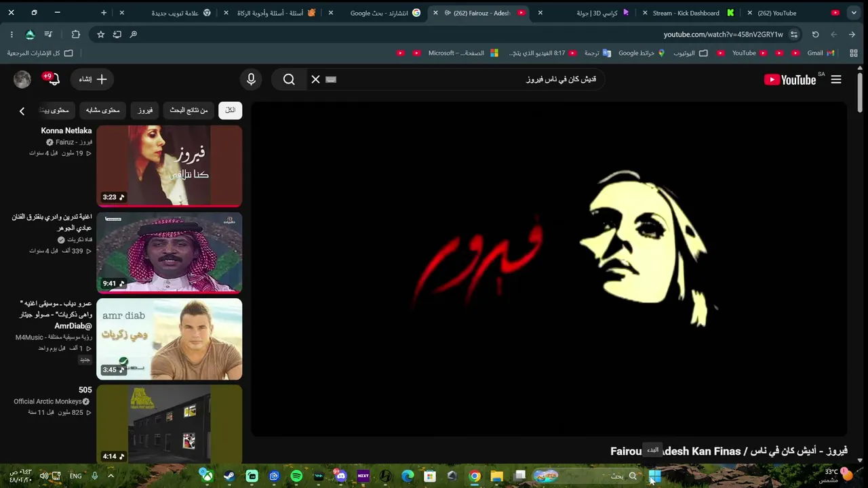Open the Arctic Monkeys 505 video thumbnail
This screenshot has width=868, height=488.
170,424
